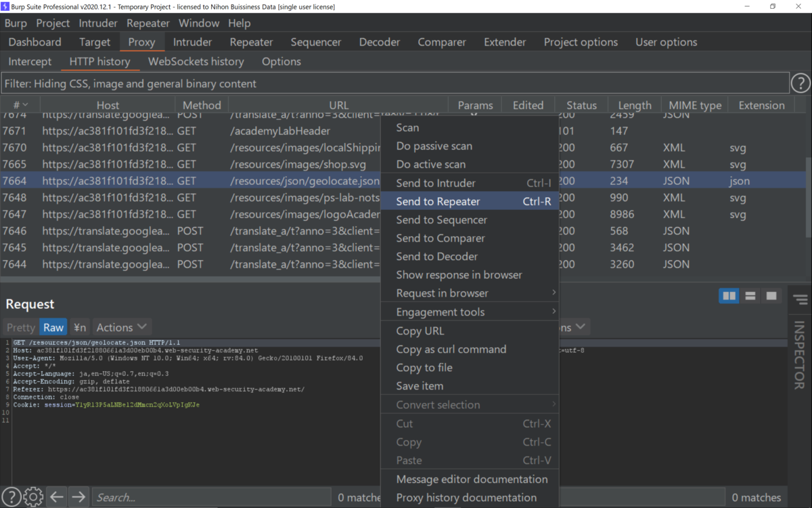Sort by Host column header

pyautogui.click(x=108, y=105)
